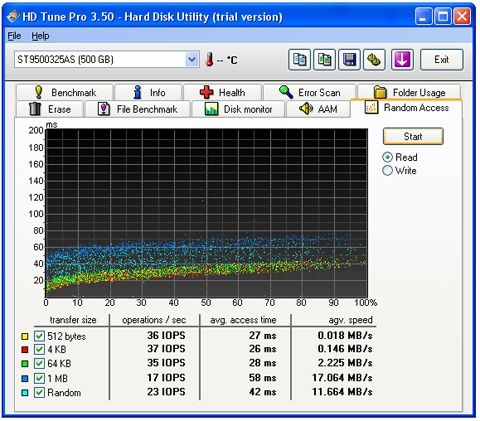
Task: Click the ST9500325AS drive selection field
Action: click(x=107, y=60)
